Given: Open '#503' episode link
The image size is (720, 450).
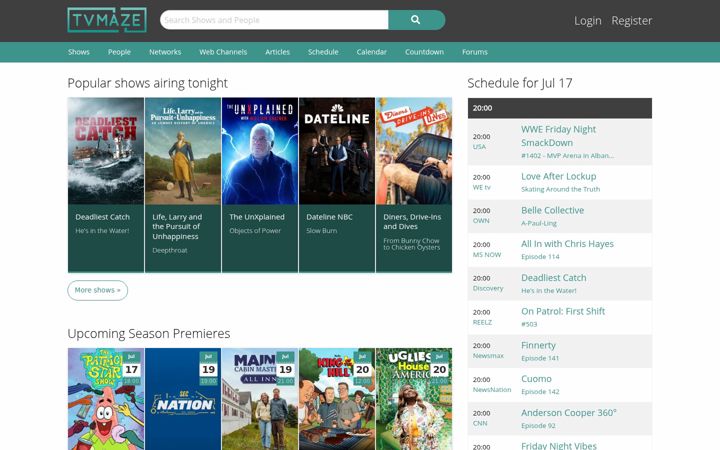Looking at the screenshot, I should coord(529,324).
